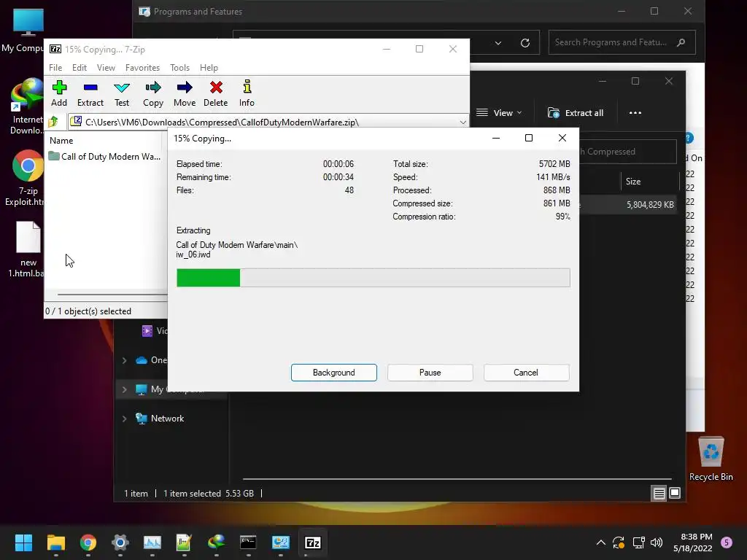Screen dimensions: 747x560
Task: Open the Tools menu in 7-Zip
Action: 179,68
